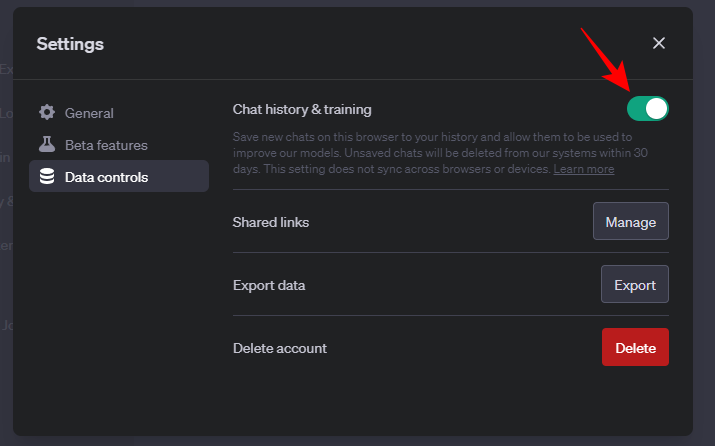Click the chat history description paragraph

point(430,152)
